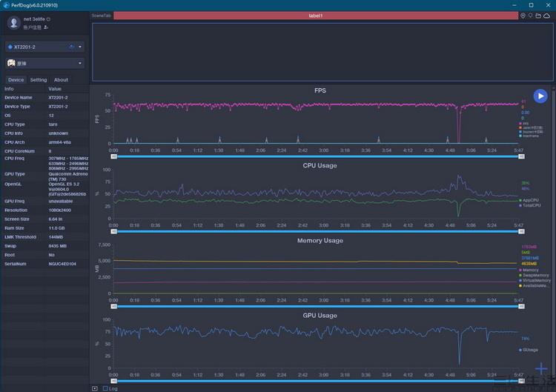The image size is (556, 392).
Task: Open the XT2201-2 device dropdown
Action: 44,47
